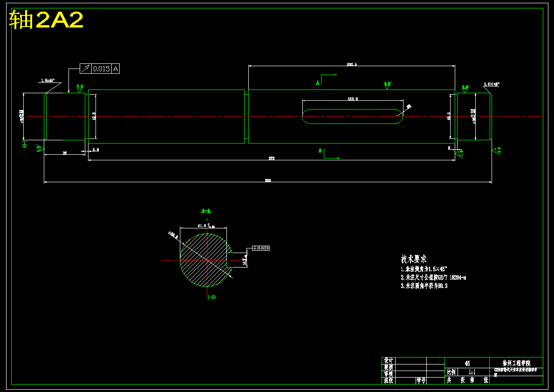Click note '3.未注圆角半径为R0.3'

[x=424, y=286]
